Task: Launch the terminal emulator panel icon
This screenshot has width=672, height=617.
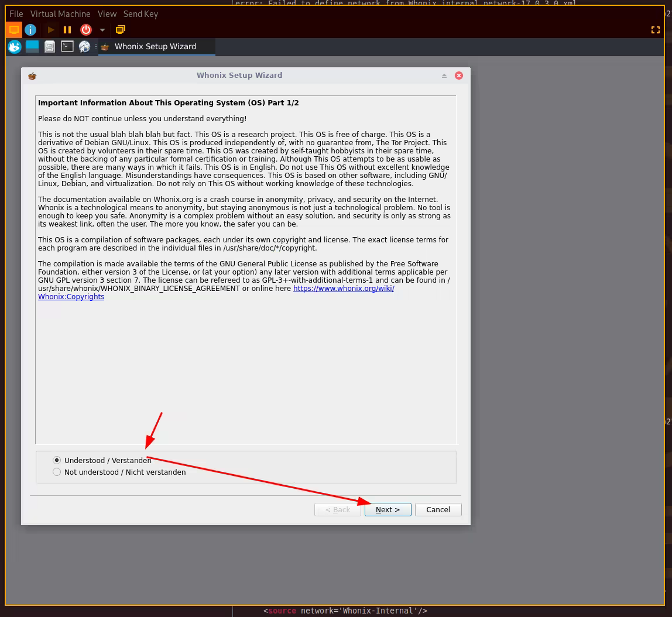Action: coord(67,46)
